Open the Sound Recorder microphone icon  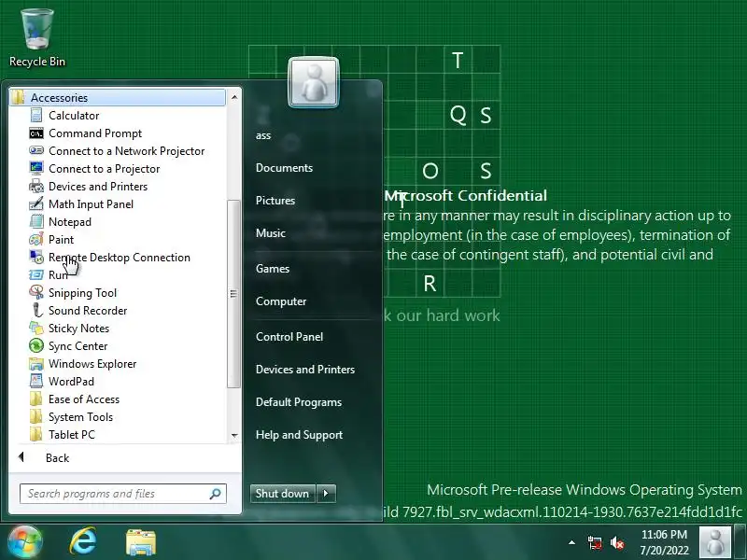coord(36,311)
